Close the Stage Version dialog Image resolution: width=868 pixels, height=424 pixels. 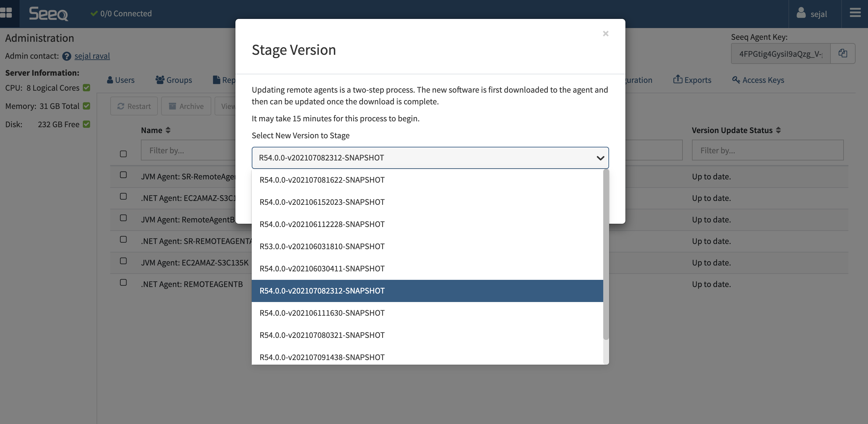pos(605,33)
